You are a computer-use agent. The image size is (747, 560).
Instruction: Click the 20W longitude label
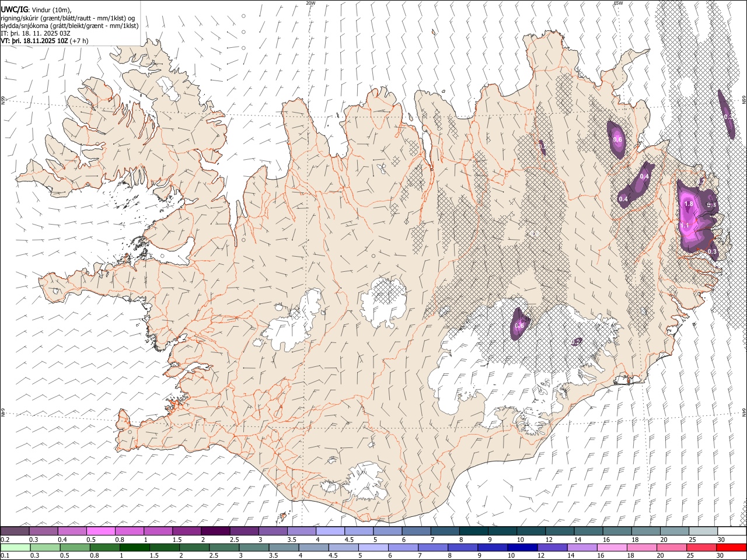tap(310, 3)
